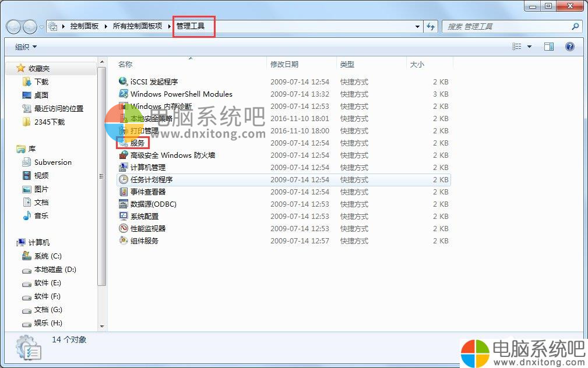Expand breadcrumb arrow after 控制面板

[105, 26]
